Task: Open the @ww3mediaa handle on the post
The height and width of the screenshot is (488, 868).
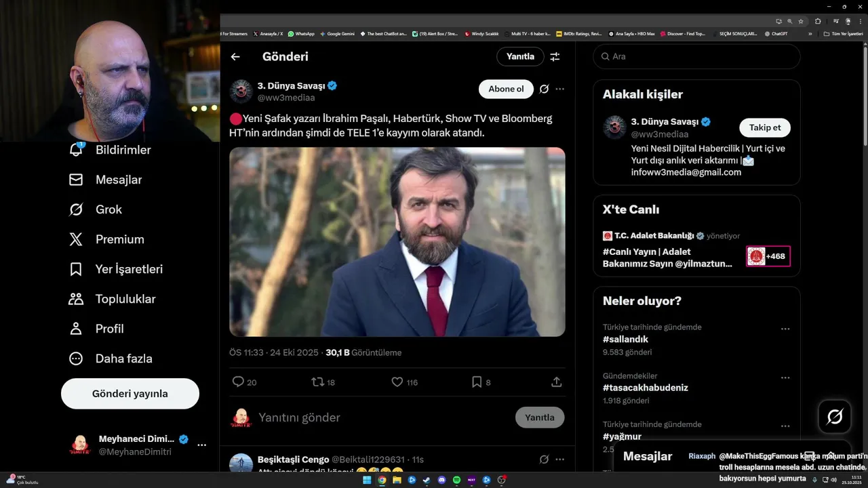Action: 286,98
